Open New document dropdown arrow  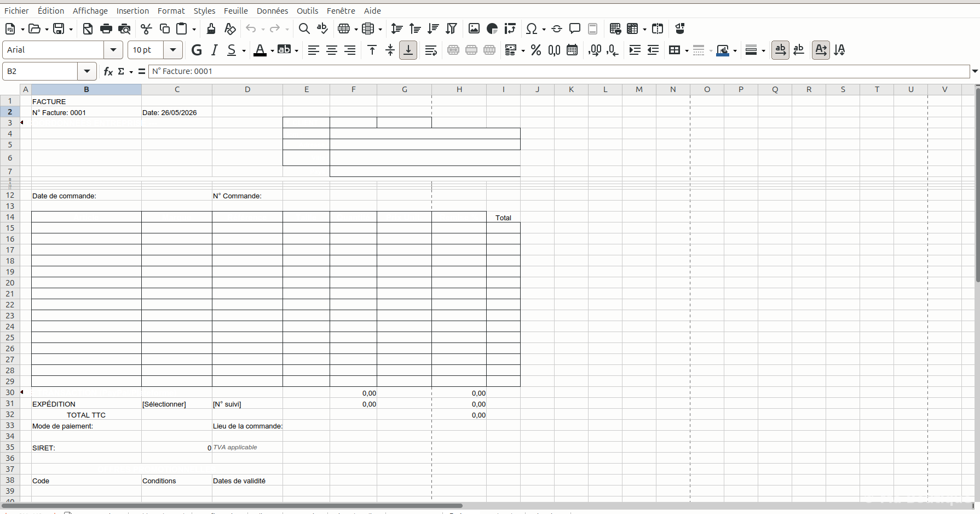pos(22,29)
